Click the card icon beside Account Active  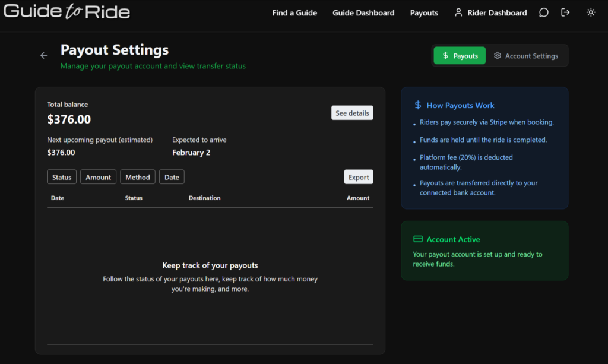coord(418,239)
